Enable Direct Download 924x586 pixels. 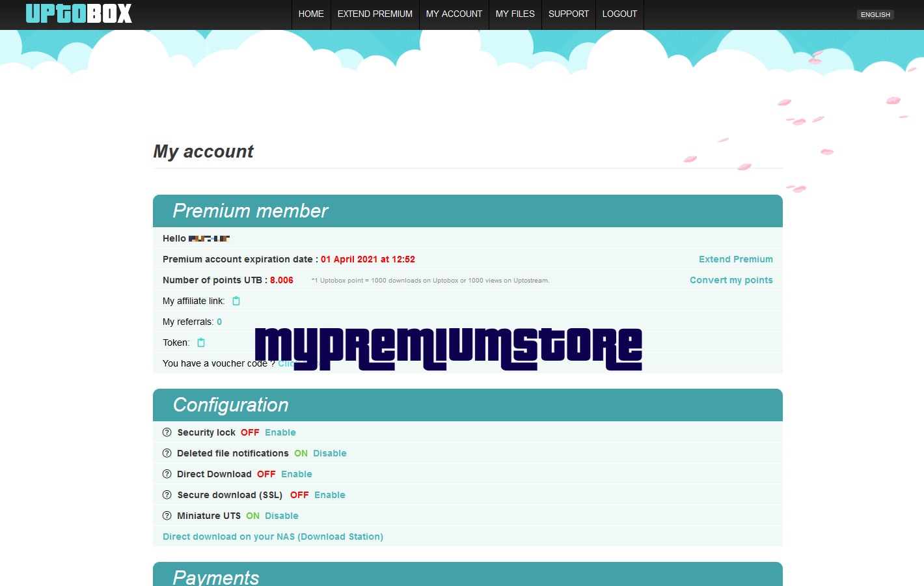[297, 474]
